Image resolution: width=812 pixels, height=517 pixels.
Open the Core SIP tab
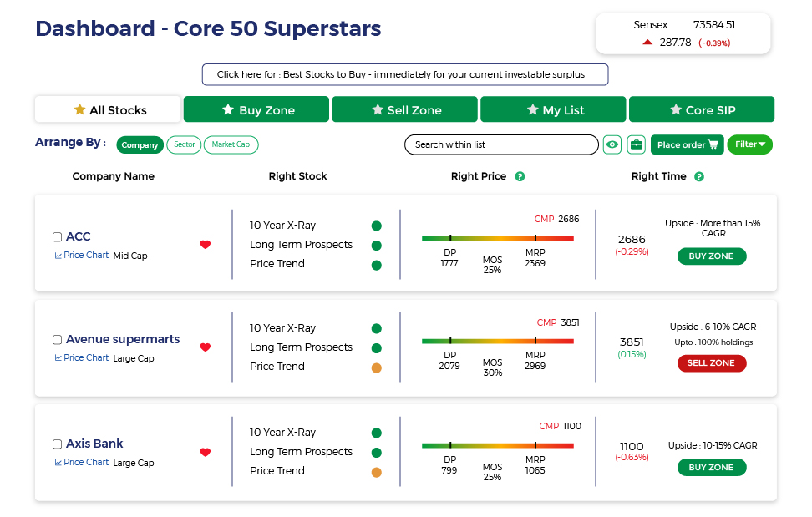pyautogui.click(x=702, y=109)
